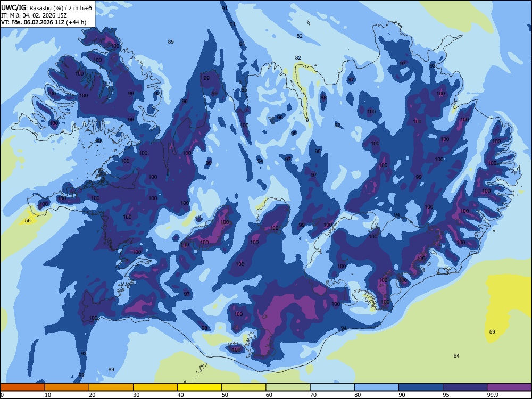The width and height of the screenshot is (532, 399).
Task: Click the dark orange 0–10 legend swatch
Action: coord(22,387)
